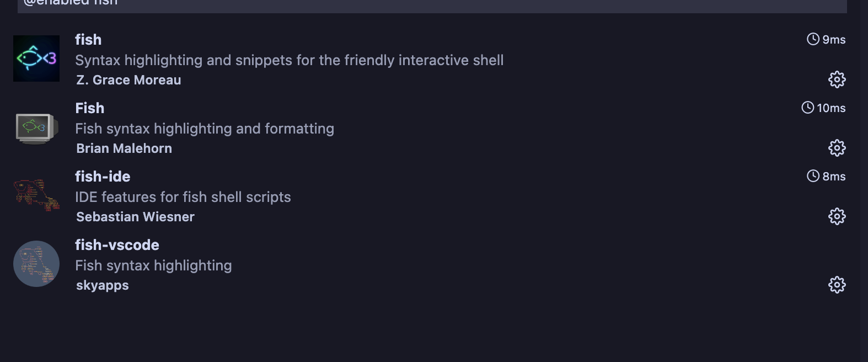Select the fish-vscode extension title

[117, 245]
